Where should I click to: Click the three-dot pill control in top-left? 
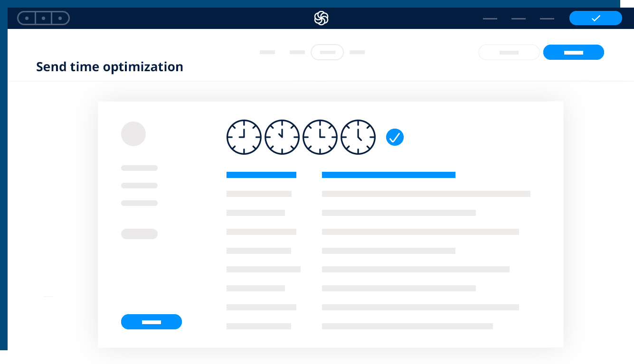43,18
